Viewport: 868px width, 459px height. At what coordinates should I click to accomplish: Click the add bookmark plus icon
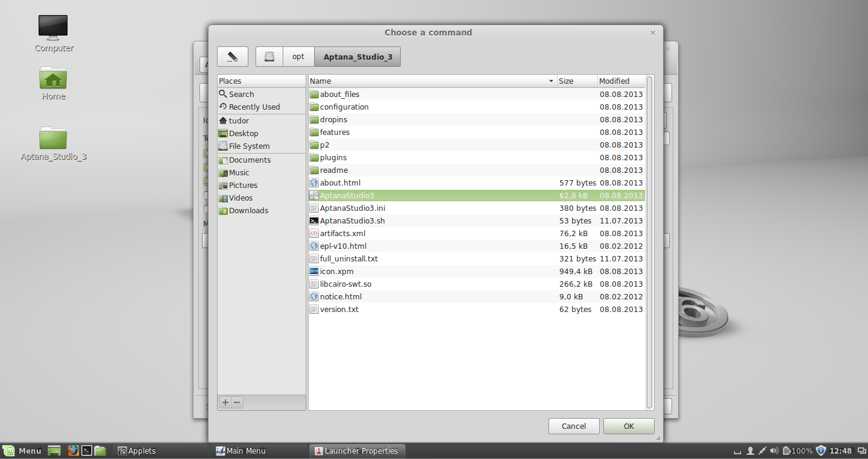[225, 402]
